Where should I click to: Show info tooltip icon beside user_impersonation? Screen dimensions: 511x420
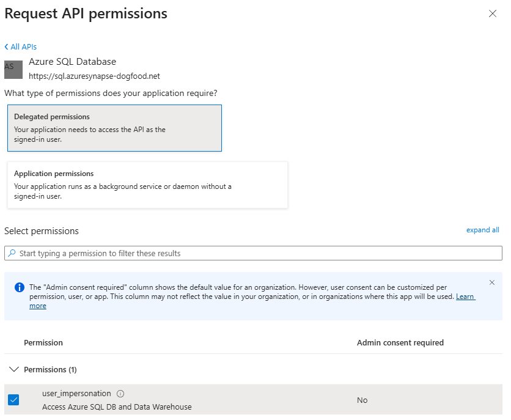click(x=120, y=394)
